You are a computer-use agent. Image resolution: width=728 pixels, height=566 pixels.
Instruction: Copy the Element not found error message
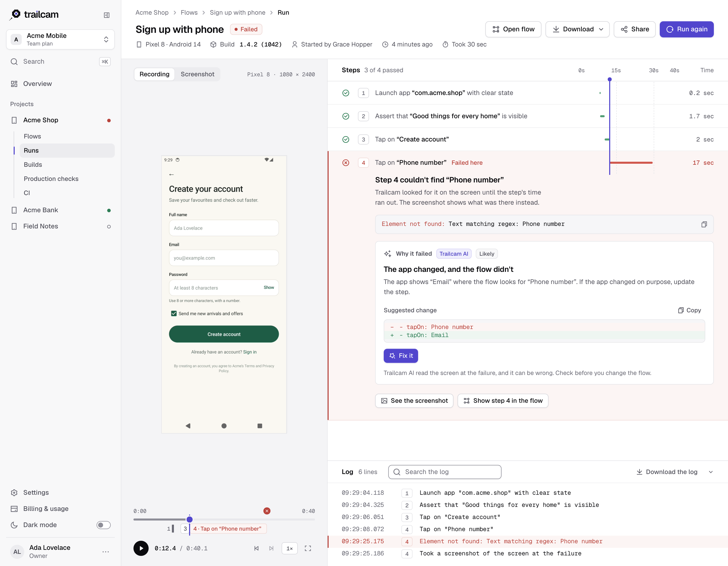[704, 224]
